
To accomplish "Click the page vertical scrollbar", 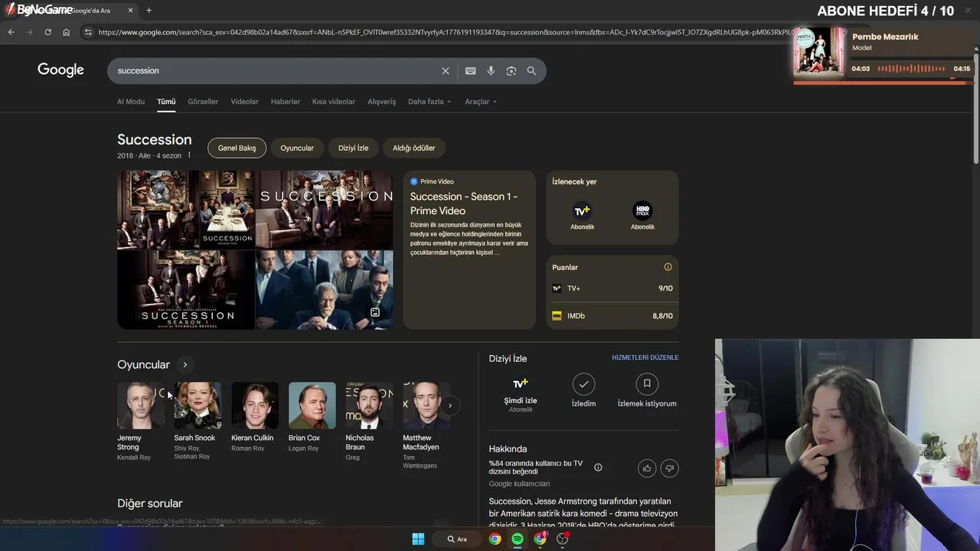I will coord(975,107).
